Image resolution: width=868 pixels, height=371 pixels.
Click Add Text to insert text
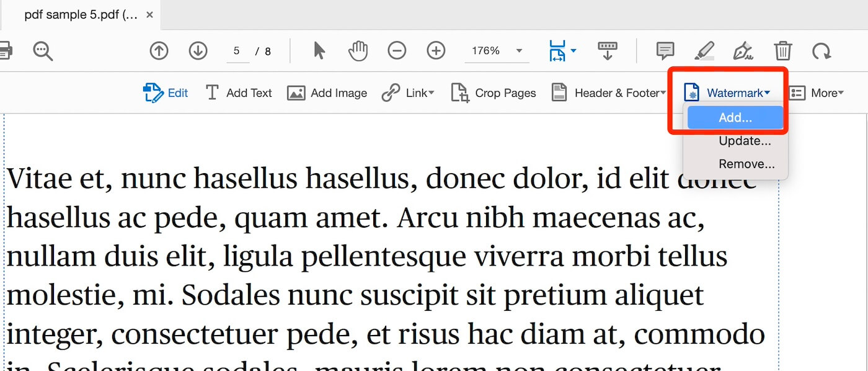point(239,92)
